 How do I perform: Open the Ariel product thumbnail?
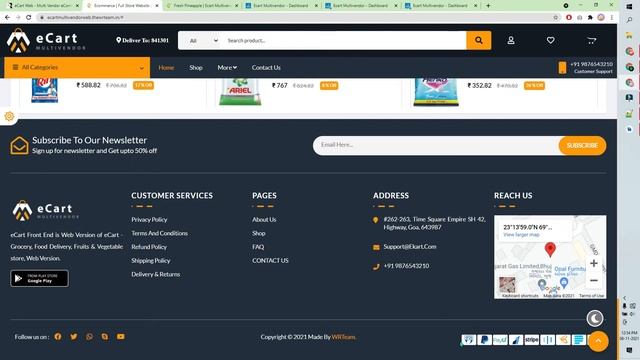tap(240, 91)
